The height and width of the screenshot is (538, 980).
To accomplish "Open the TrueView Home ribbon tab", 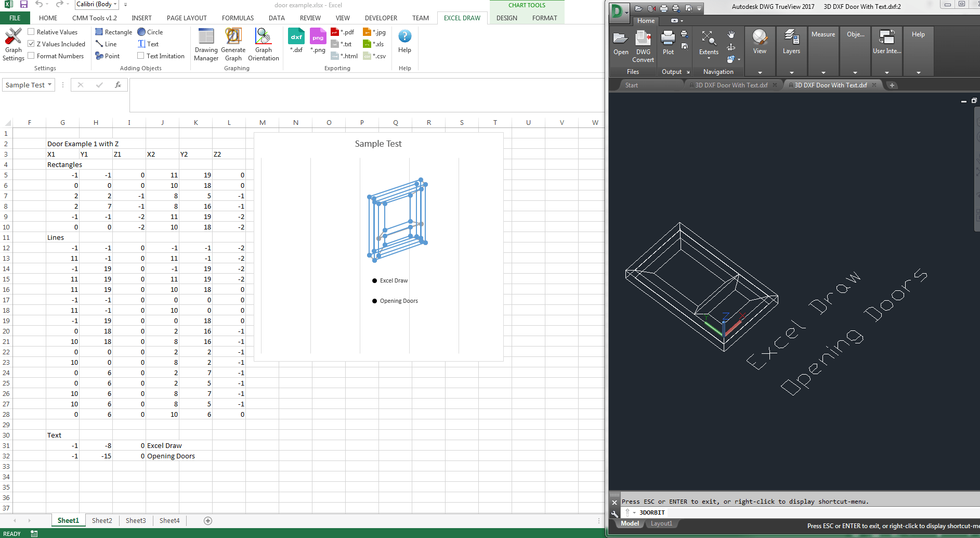I will (x=646, y=21).
